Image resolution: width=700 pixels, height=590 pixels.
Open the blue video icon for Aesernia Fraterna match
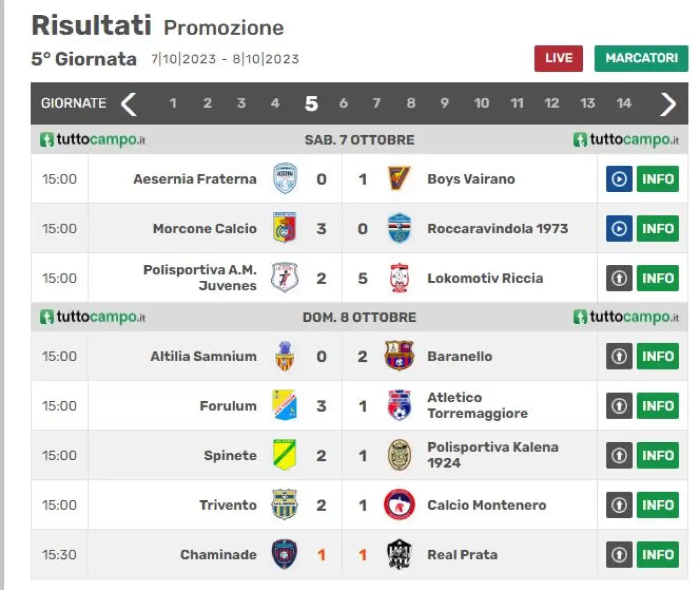point(619,178)
